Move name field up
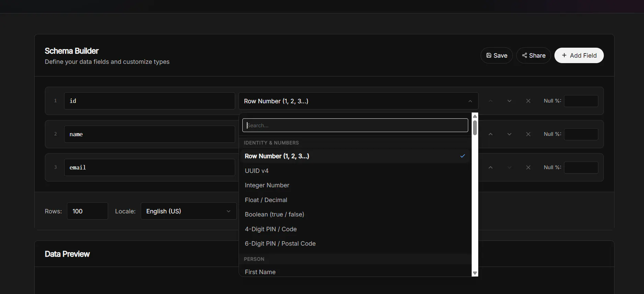 [491, 134]
